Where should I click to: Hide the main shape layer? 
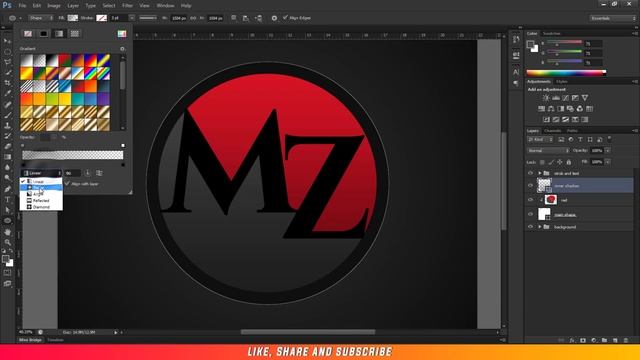(530, 214)
